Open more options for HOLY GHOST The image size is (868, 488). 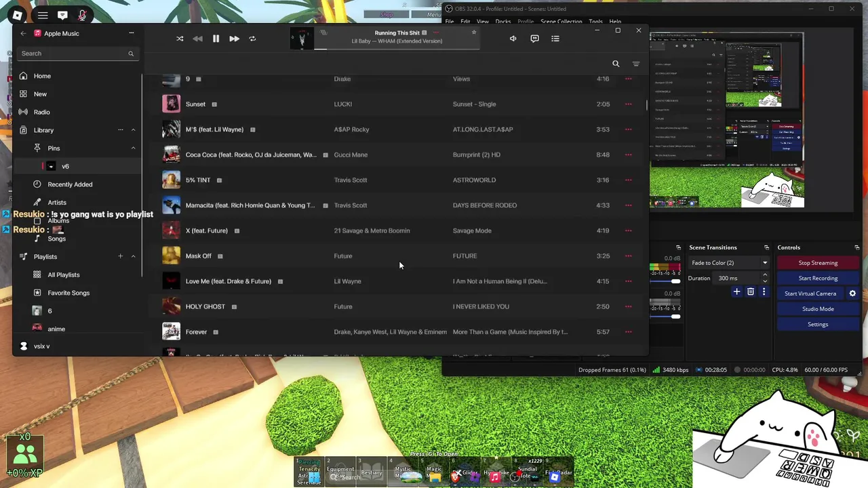[629, 306]
